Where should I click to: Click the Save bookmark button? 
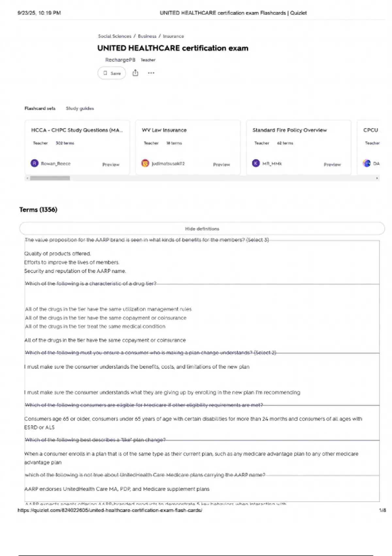111,73
